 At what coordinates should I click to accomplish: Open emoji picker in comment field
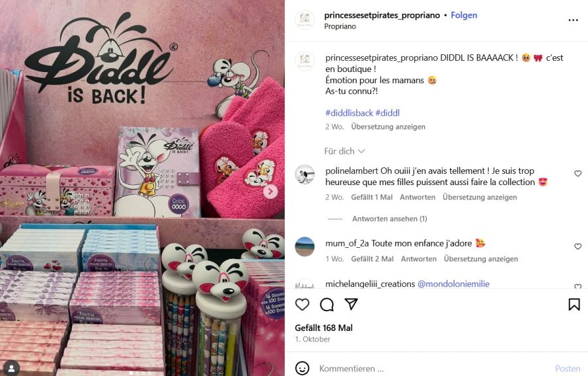click(302, 368)
